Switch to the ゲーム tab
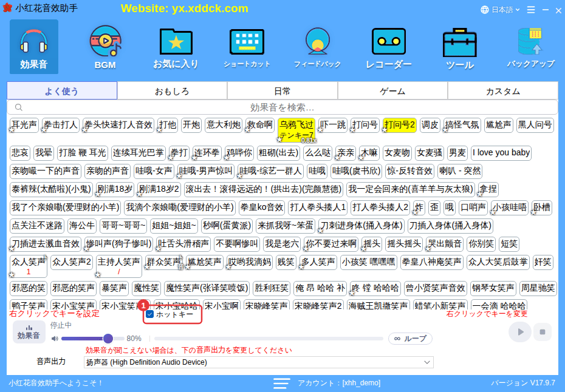 [392, 92]
